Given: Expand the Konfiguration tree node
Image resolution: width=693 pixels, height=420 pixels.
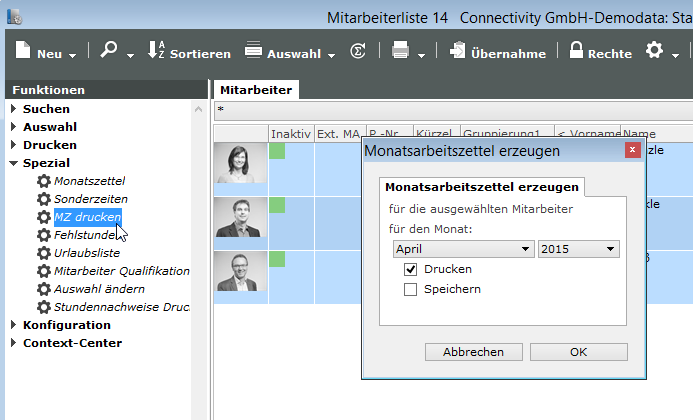Looking at the screenshot, I should pyautogui.click(x=14, y=325).
